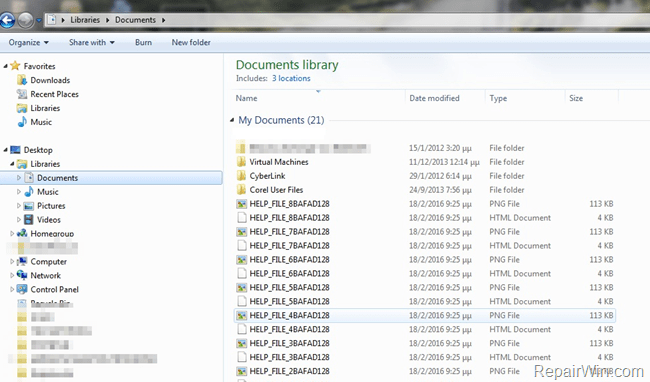Viewport: 650px width, 382px height.
Task: Expand the Computer tree node
Action: [x=12, y=261]
